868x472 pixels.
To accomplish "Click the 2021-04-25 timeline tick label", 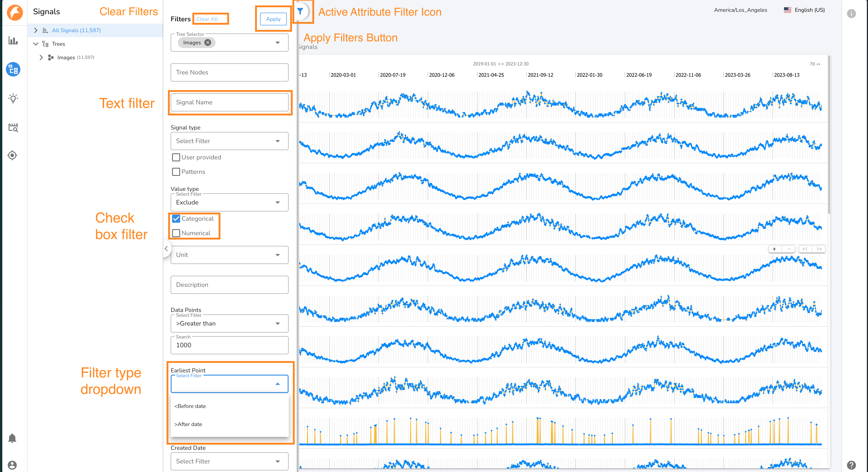I will click(491, 75).
